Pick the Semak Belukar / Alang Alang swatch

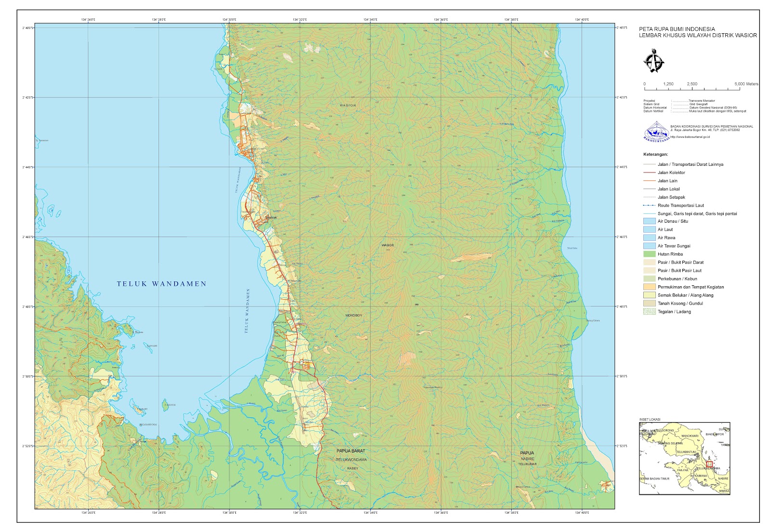(x=649, y=295)
